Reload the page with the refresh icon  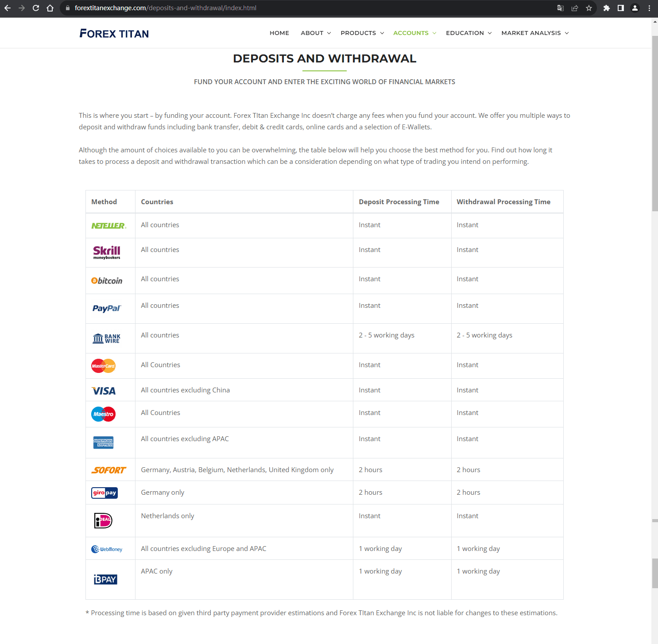(x=36, y=8)
